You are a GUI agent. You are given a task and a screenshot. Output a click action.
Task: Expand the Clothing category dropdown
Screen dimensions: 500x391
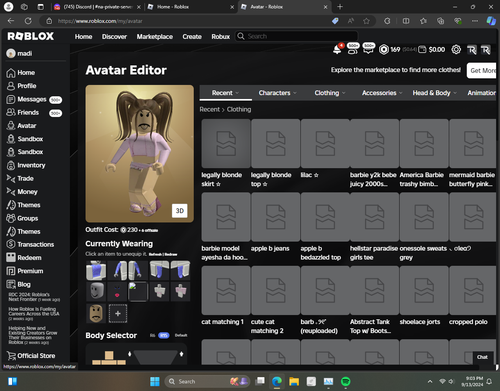330,93
